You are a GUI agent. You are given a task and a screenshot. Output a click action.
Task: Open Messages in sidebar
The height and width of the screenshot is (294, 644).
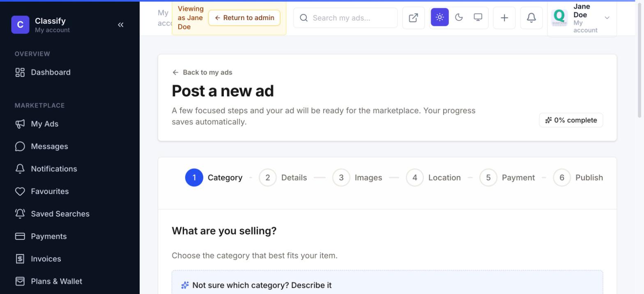pos(70,146)
